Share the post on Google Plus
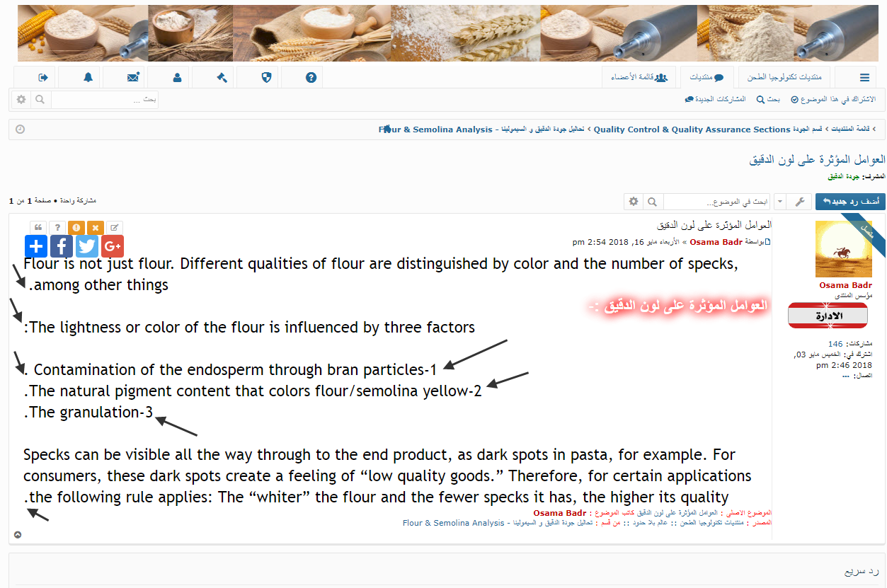Viewport: 887px width, 588px height. tap(113, 246)
